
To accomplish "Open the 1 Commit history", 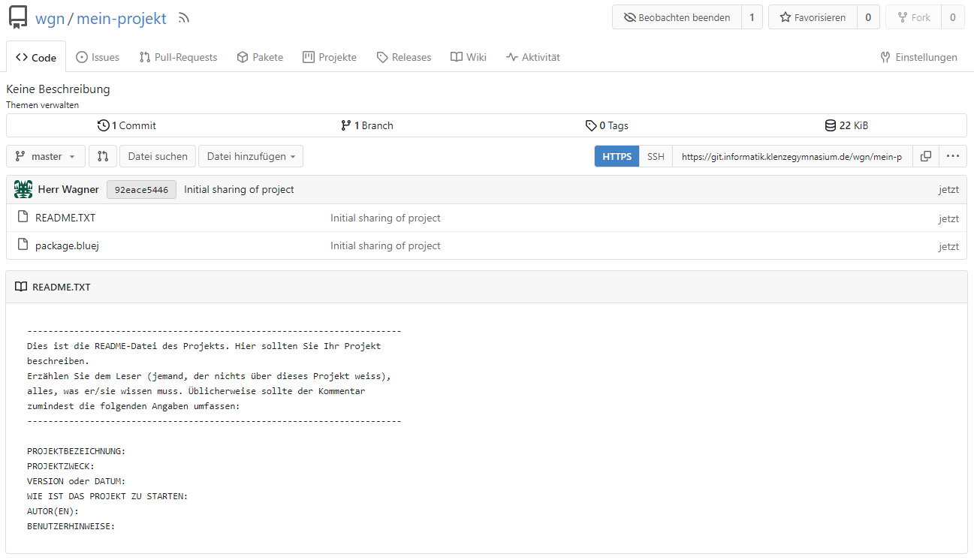I will pos(127,125).
